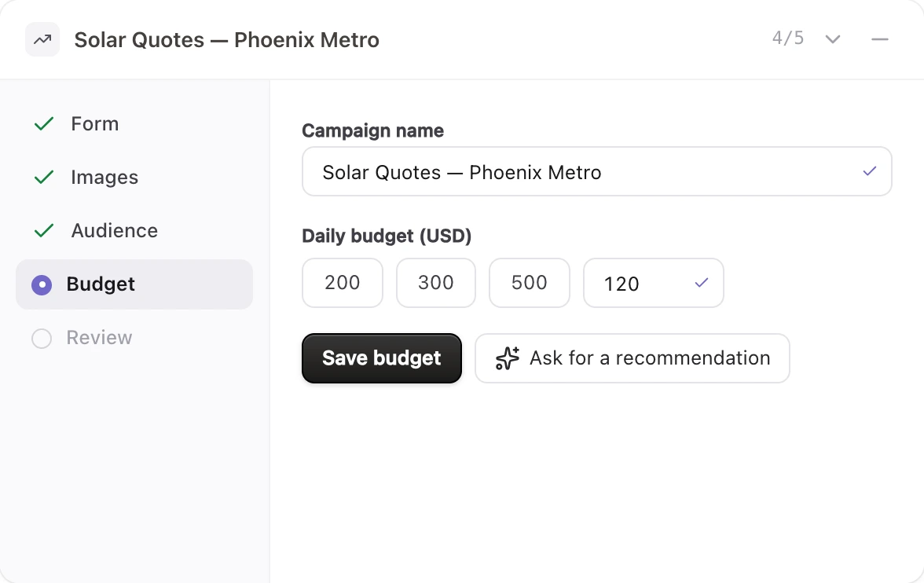Screen dimensions: 924x583
Task: Click the sparkle icon beside recommendation
Action: pos(508,357)
